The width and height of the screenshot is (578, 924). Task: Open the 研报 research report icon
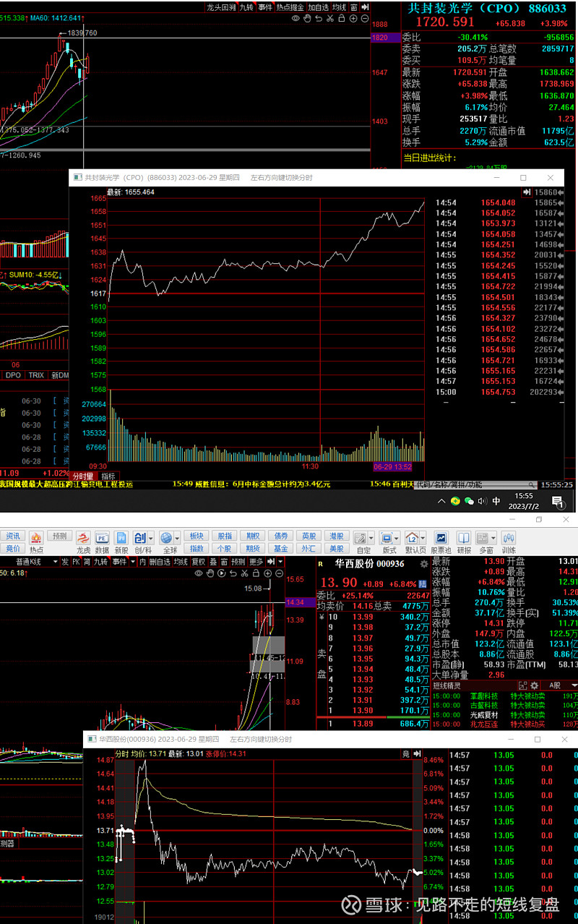463,538
